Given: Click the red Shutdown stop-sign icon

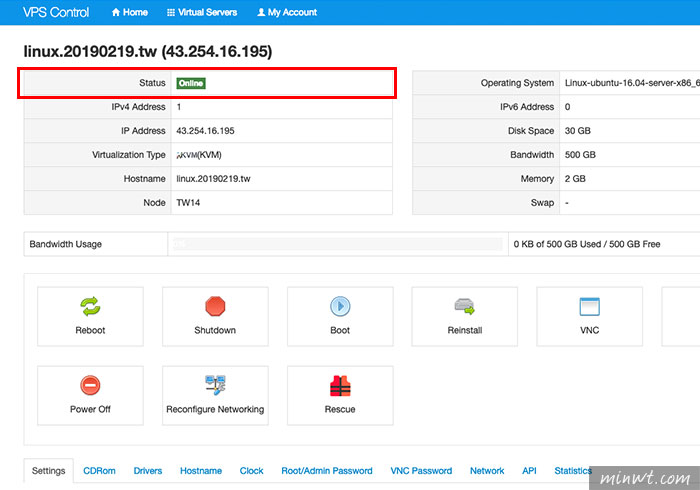Looking at the screenshot, I should tap(215, 306).
